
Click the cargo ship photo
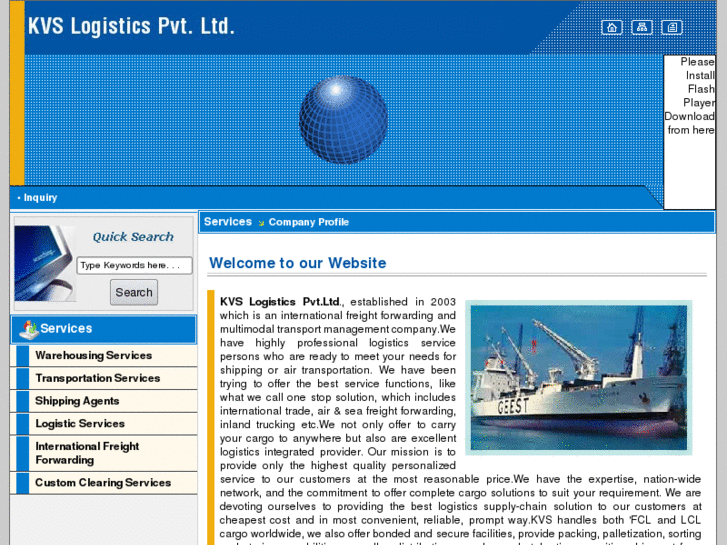pos(579,378)
